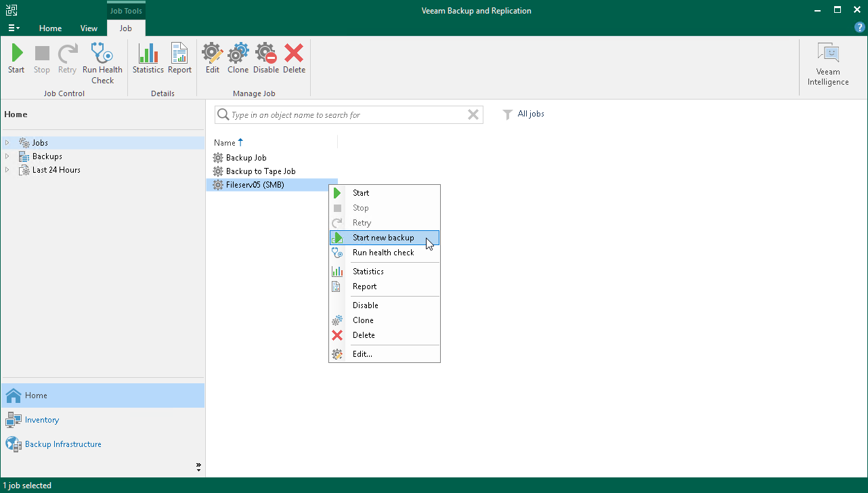Switch to the Home ribbon tab
Screen dimensions: 868x493
pos(50,28)
